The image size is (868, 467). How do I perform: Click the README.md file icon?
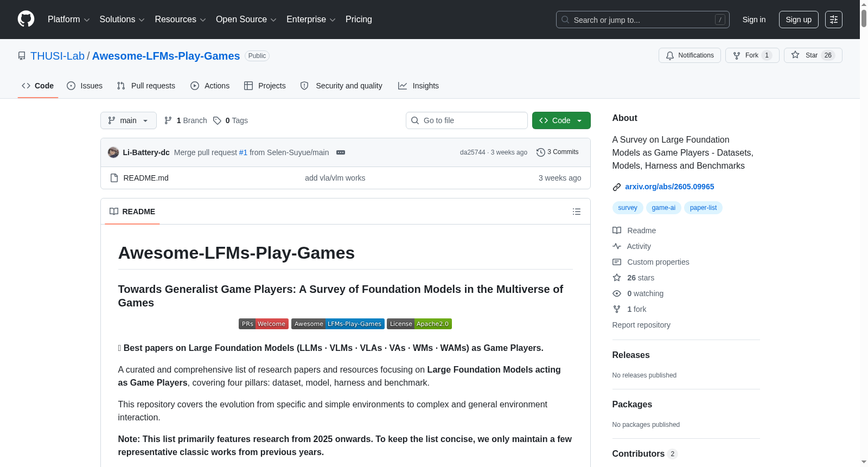pos(114,178)
